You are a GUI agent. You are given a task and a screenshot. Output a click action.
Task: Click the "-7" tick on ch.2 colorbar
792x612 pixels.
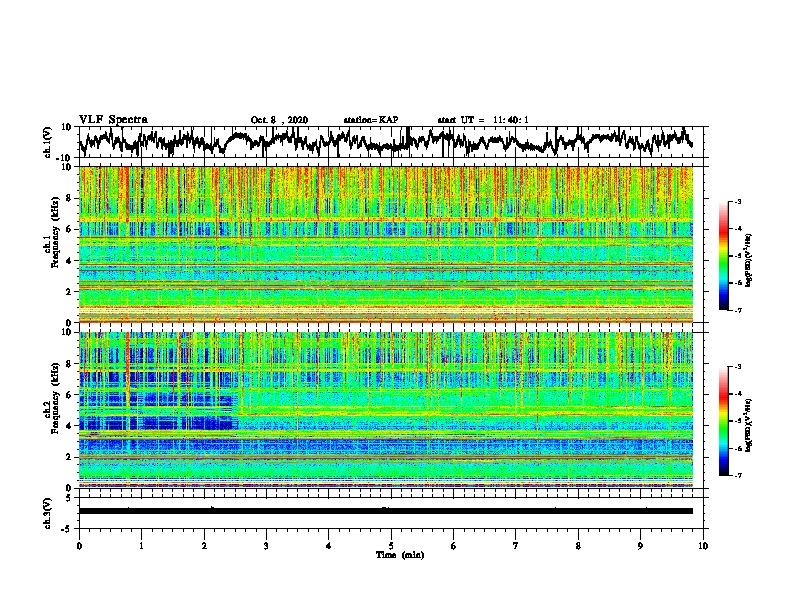pos(737,476)
